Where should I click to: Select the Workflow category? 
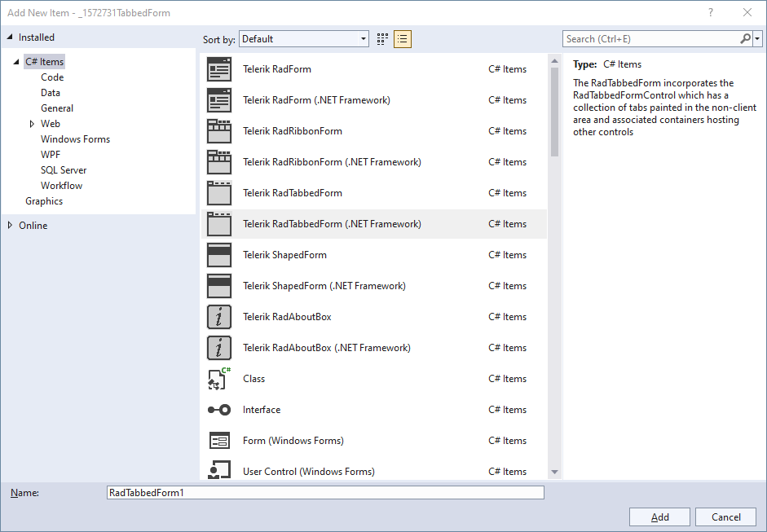pyautogui.click(x=62, y=186)
